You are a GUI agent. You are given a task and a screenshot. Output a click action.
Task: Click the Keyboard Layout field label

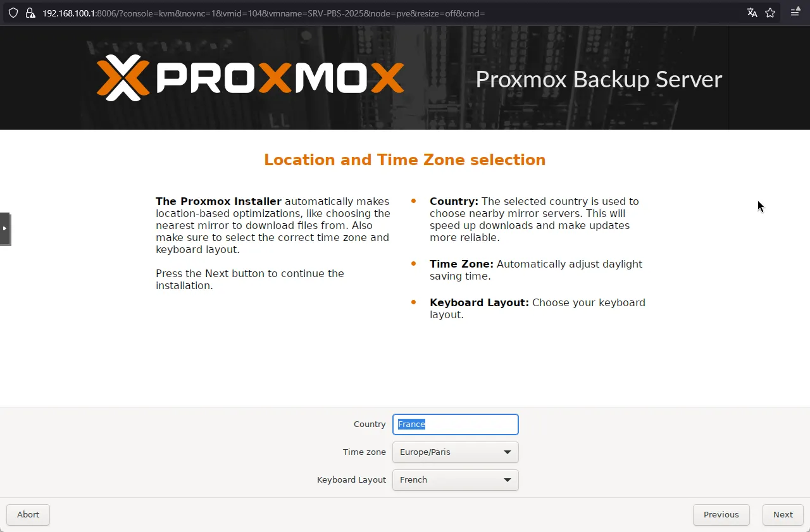tap(351, 480)
